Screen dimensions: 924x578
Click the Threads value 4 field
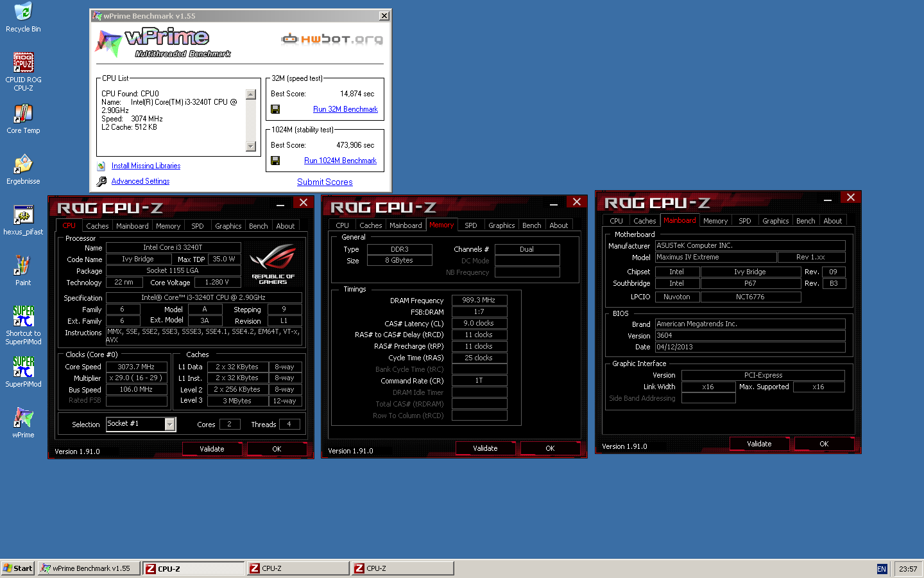(289, 424)
